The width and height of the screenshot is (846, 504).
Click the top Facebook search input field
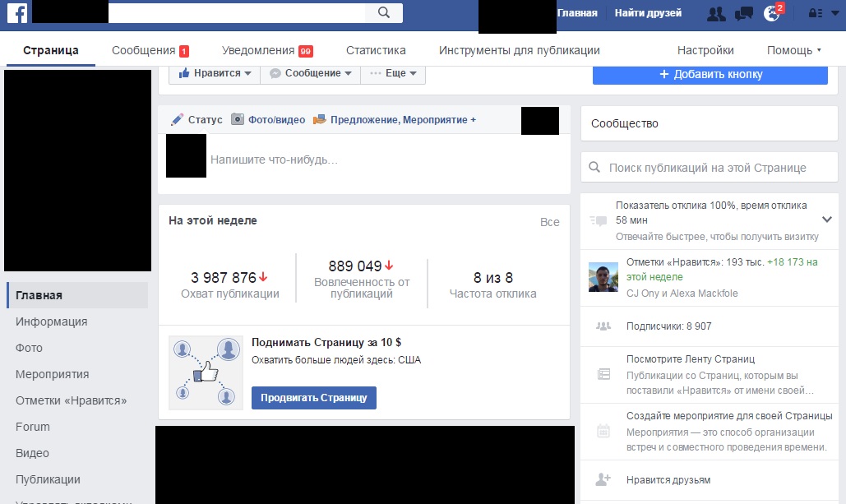[236, 13]
